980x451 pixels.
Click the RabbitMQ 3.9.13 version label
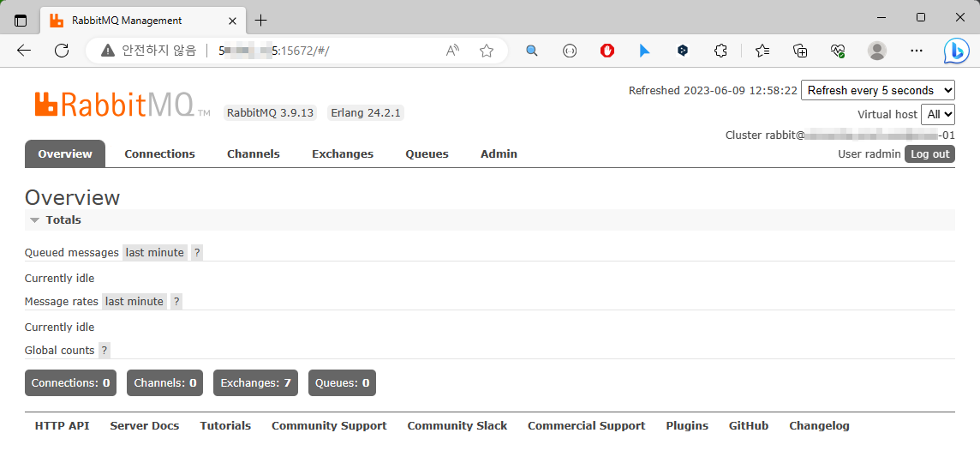[270, 113]
